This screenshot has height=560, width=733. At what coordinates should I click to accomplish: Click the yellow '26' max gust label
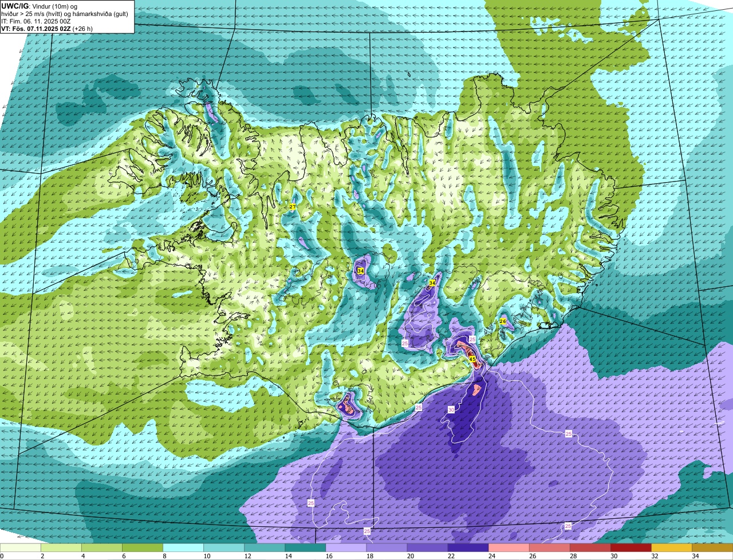503,321
